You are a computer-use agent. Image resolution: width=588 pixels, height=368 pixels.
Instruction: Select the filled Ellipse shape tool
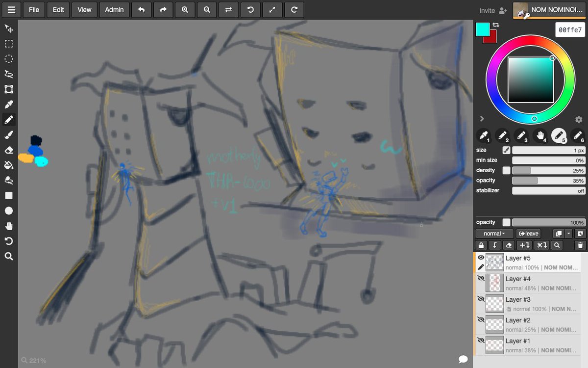coord(9,210)
